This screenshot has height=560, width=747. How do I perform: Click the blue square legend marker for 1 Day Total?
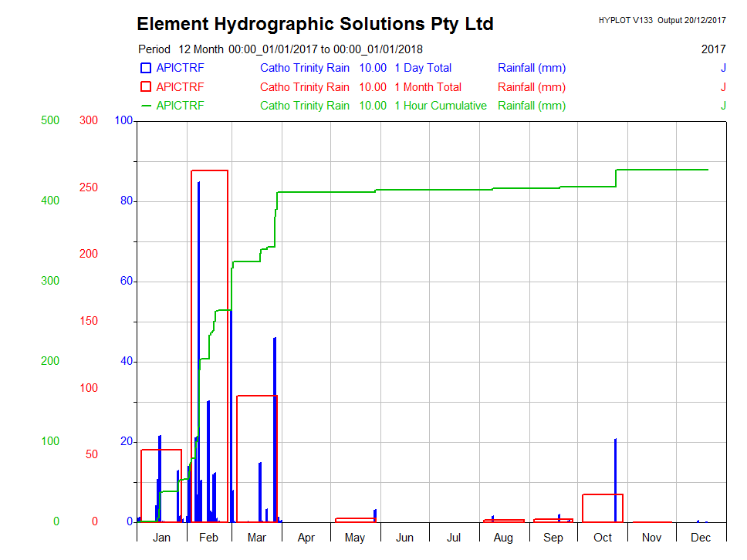(146, 68)
